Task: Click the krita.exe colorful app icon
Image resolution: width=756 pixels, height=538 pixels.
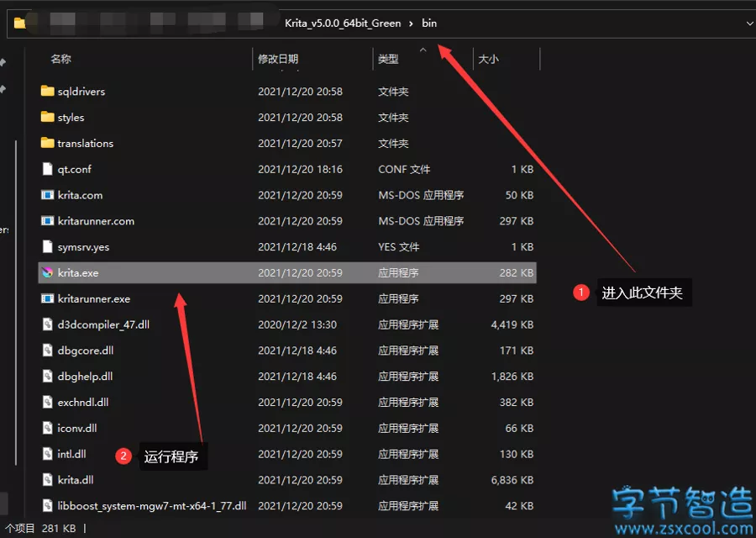Action: [47, 272]
